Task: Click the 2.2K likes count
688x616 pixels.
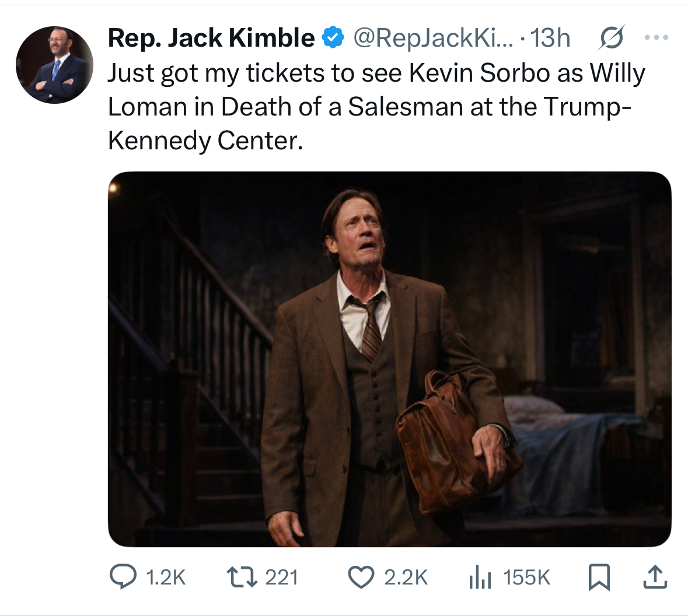Action: [406, 577]
